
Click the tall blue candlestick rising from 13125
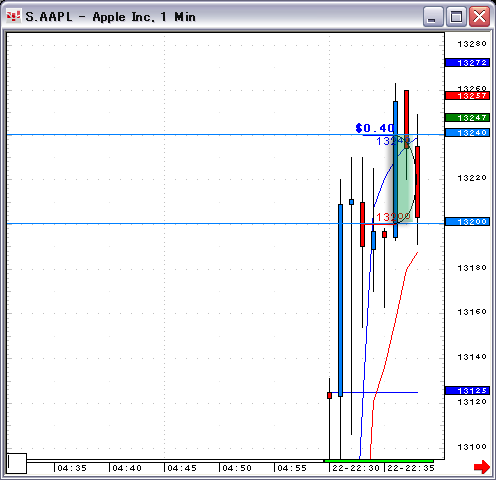[340, 300]
